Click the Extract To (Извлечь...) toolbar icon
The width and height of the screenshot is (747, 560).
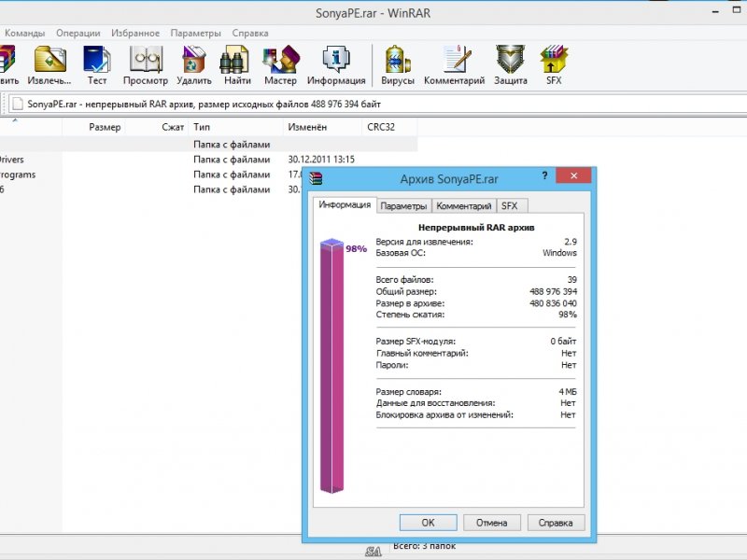tap(49, 65)
